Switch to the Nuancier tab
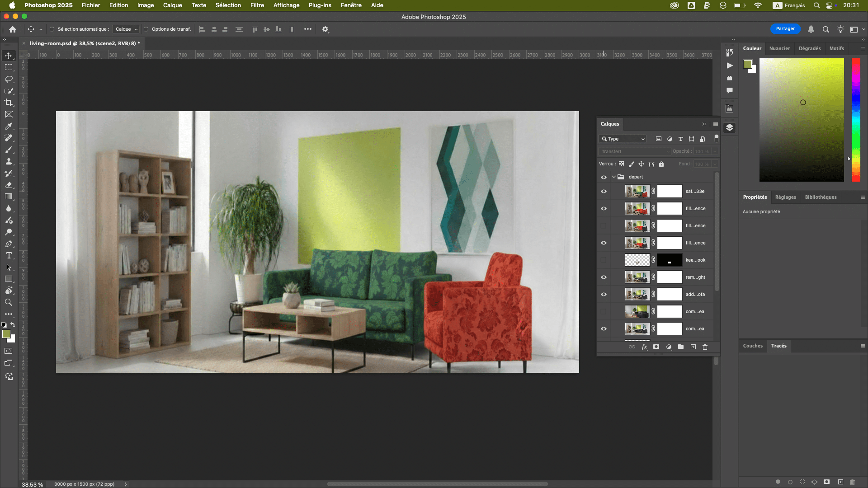The width and height of the screenshot is (868, 488). pos(779,48)
